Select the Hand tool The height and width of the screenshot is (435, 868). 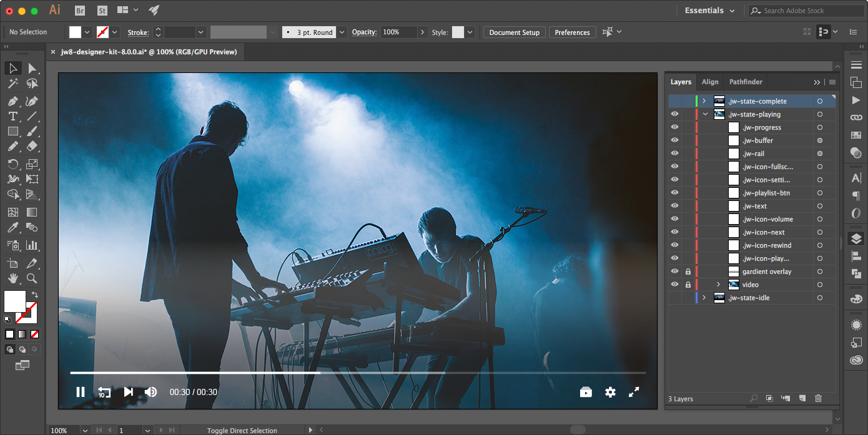(x=12, y=278)
